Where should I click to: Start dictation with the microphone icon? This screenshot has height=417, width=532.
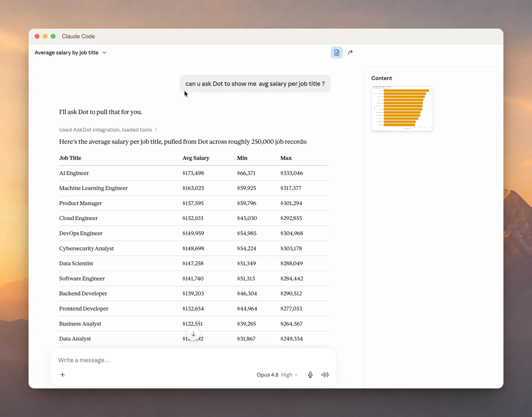[x=310, y=375]
